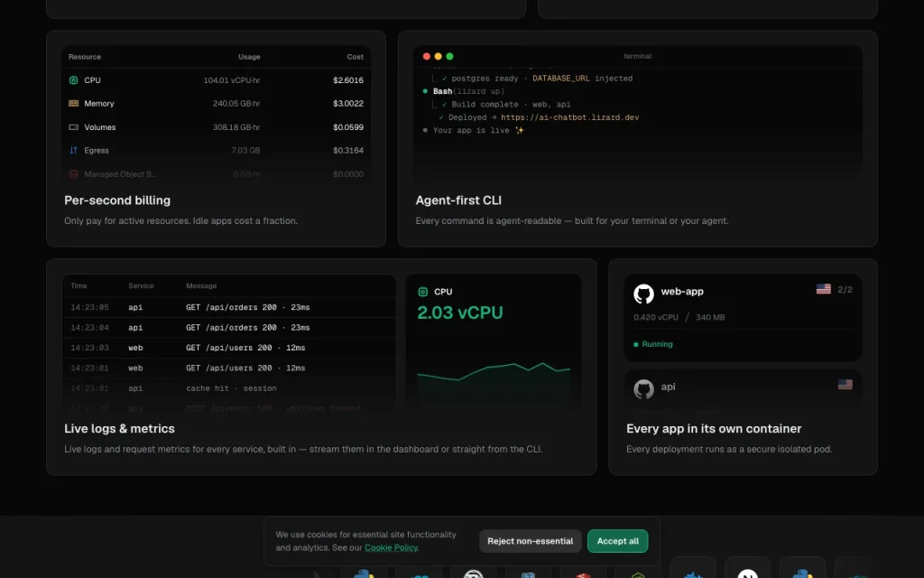
Task: Click the Time column header in logs
Action: [x=79, y=285]
